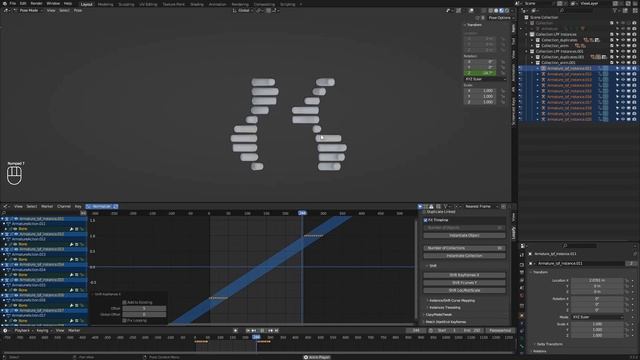Click the graph editor channel search icon
Screen dimensions: 640x360
[x=4, y=213]
